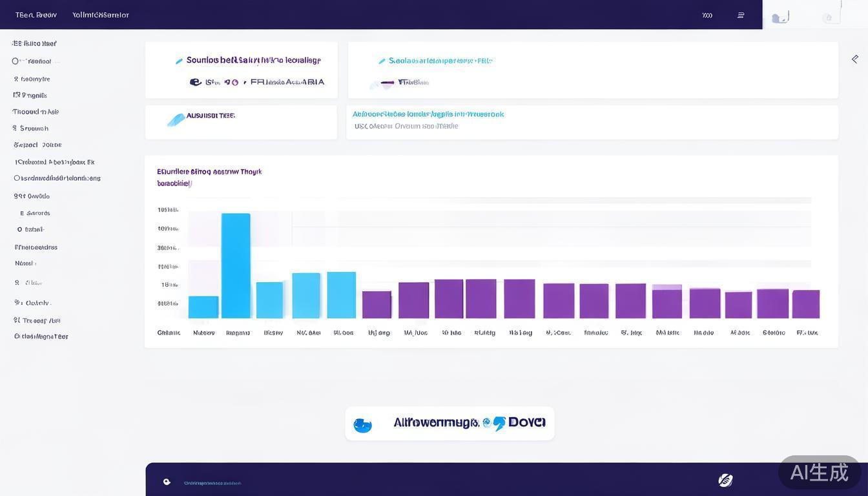The height and width of the screenshot is (496, 868).
Task: Select the radio circle next to second sidebar item
Action: click(15, 61)
